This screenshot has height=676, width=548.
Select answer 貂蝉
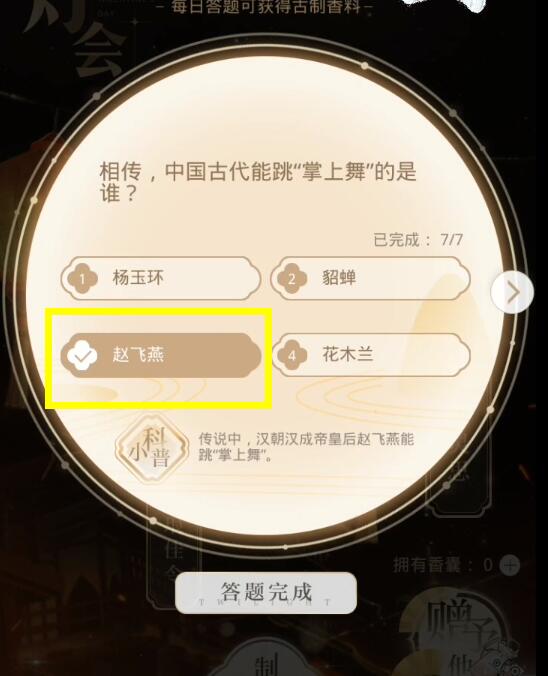[x=370, y=279]
